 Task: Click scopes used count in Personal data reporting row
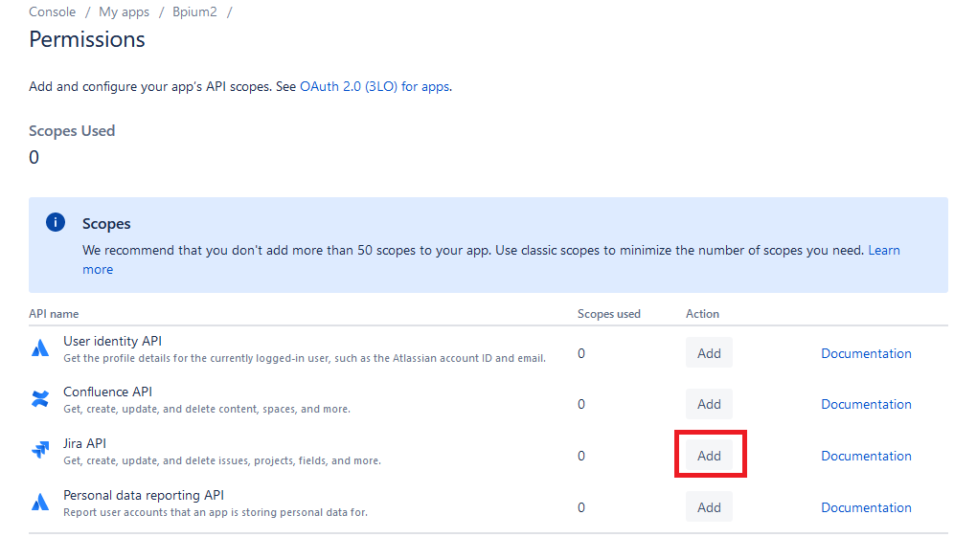pyautogui.click(x=581, y=507)
